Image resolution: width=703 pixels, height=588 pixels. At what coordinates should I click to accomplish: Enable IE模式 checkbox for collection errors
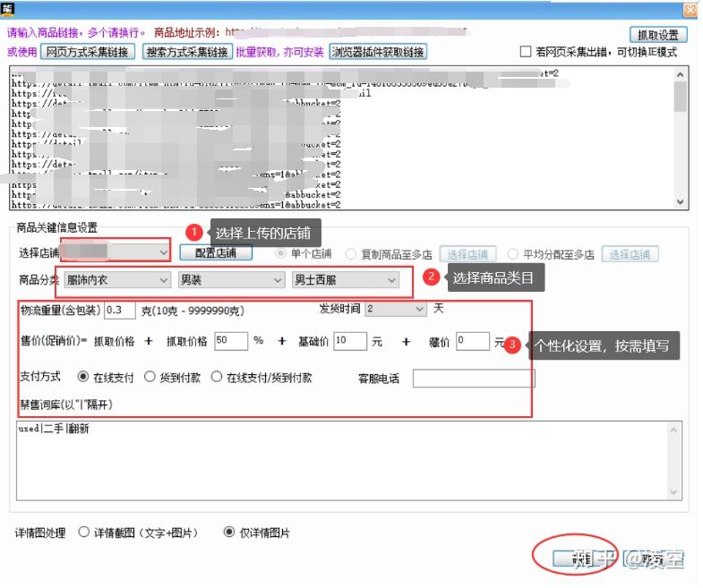pos(526,52)
